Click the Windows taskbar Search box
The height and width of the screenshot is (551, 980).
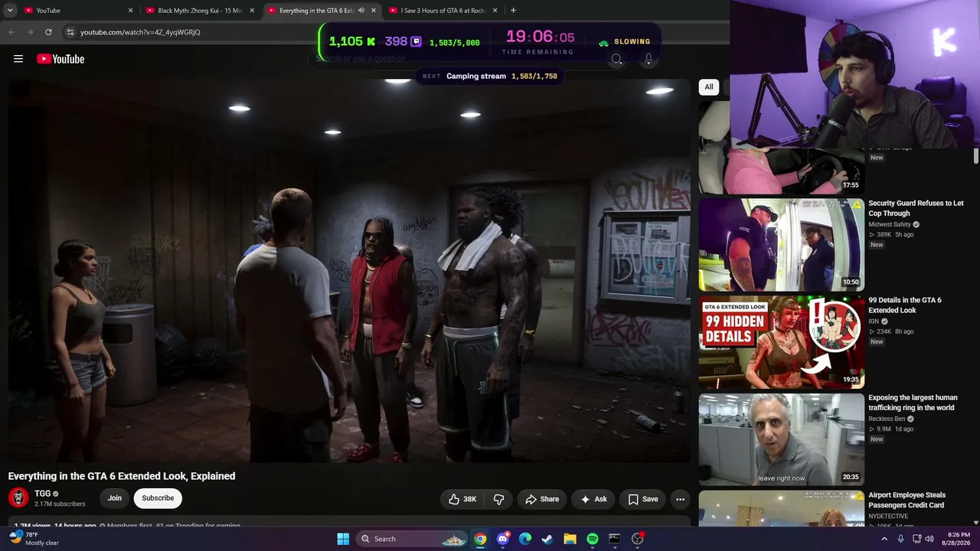[x=413, y=539]
